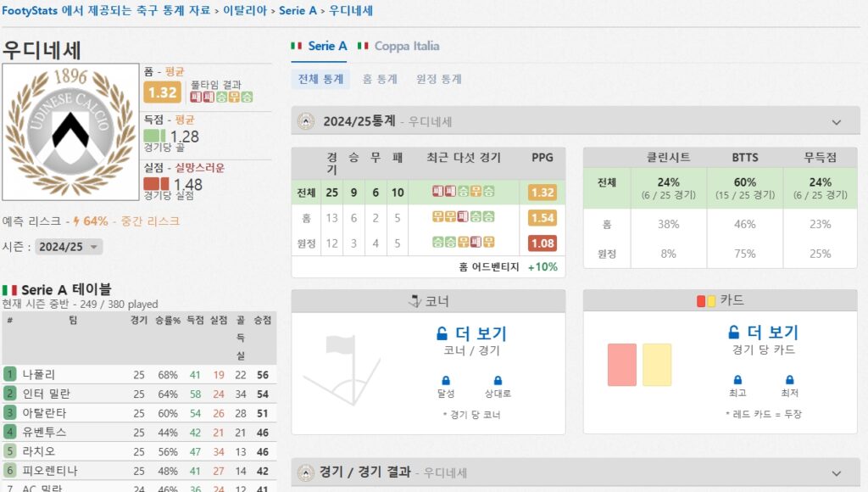868x492 pixels.
Task: Open the 원정 통계 tab
Action: 438,79
